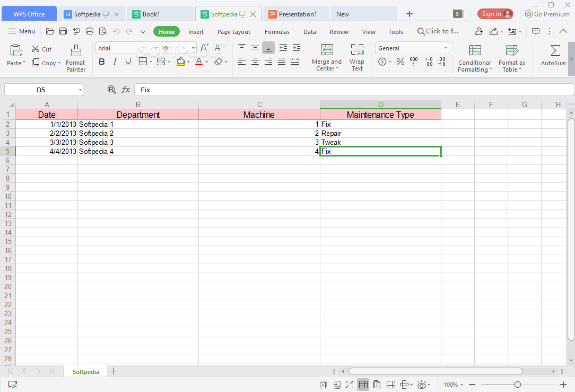Center text horizontally

coord(255,61)
